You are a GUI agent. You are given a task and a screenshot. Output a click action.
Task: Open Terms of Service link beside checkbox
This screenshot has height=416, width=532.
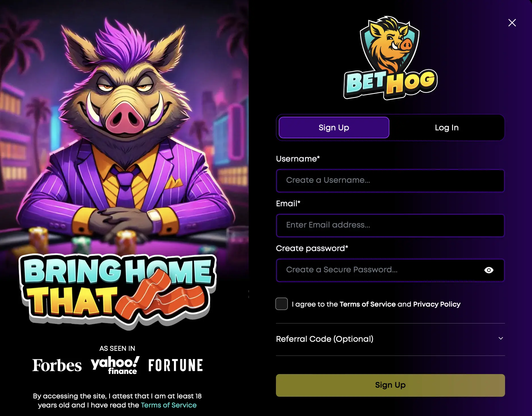pyautogui.click(x=368, y=304)
